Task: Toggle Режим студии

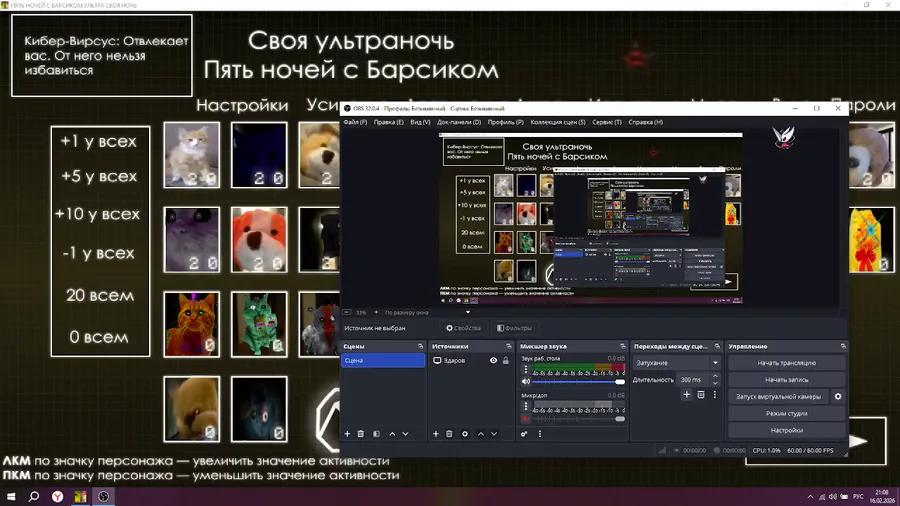Action: click(x=786, y=414)
